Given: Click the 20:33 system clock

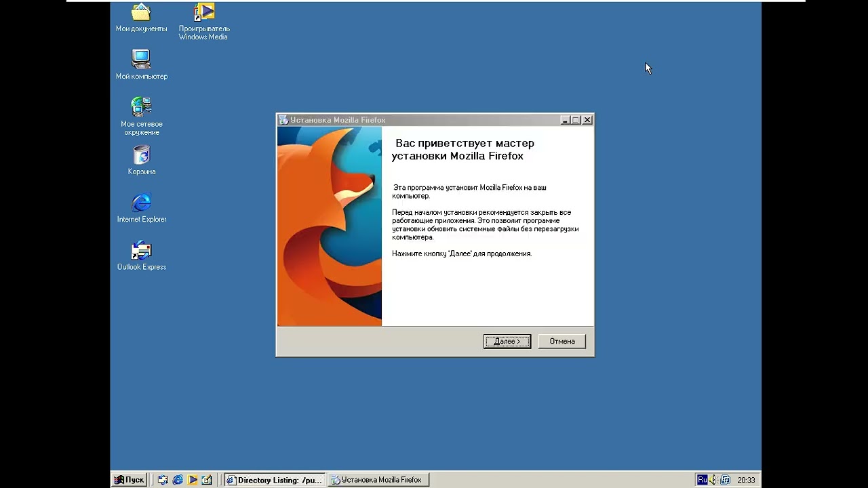Looking at the screenshot, I should tap(746, 480).
